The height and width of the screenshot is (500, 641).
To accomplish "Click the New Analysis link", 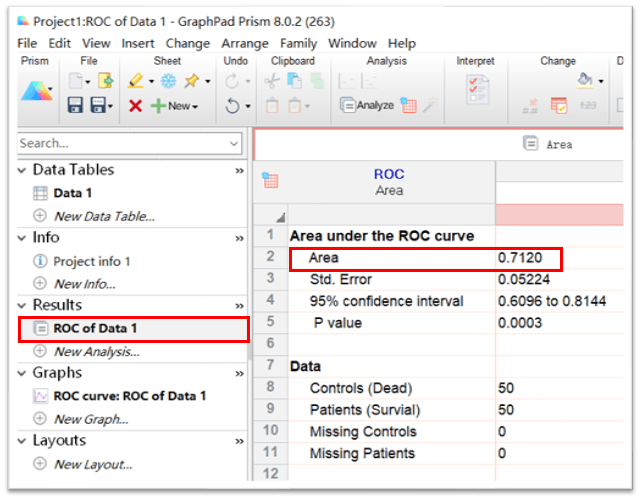I will pyautogui.click(x=96, y=351).
